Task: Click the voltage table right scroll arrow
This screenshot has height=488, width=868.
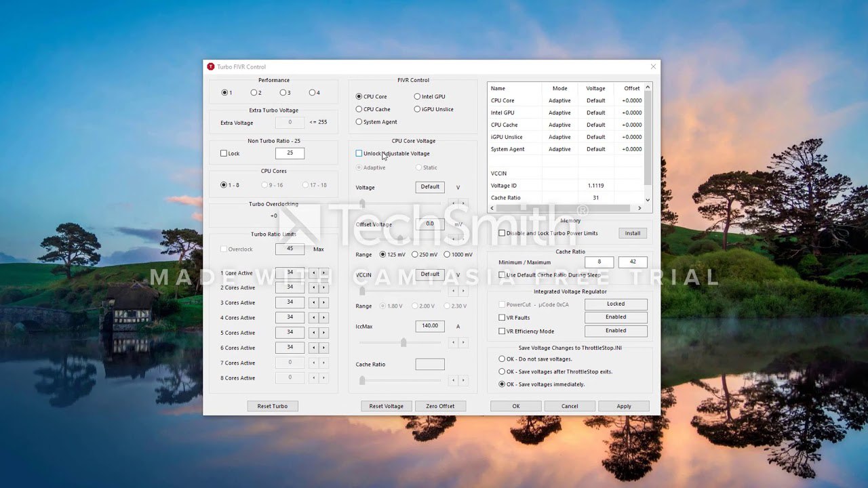Action: point(639,208)
